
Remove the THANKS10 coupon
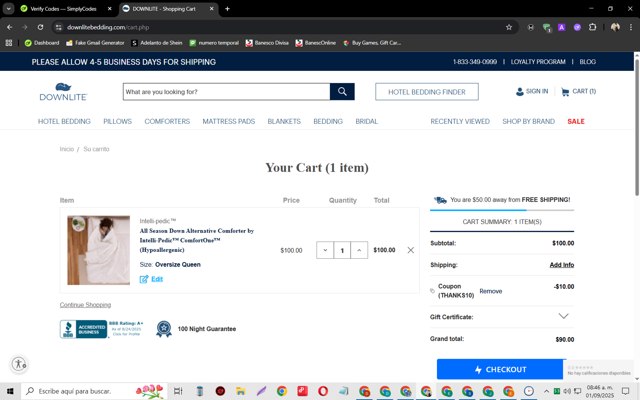coord(491,291)
